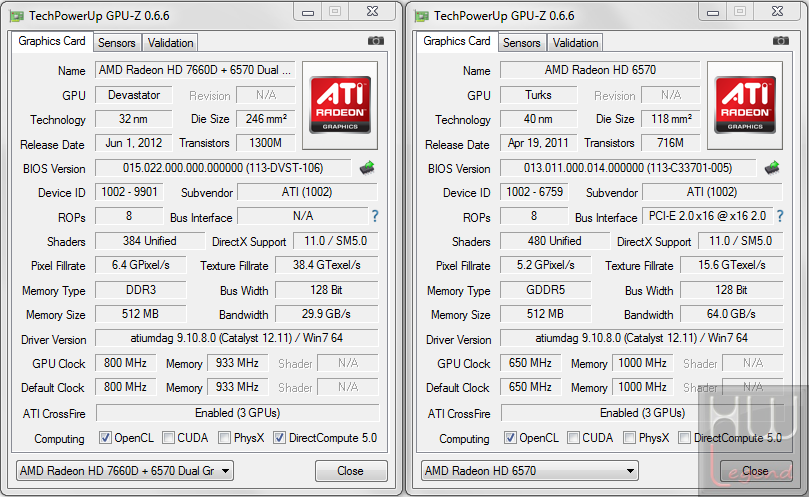This screenshot has width=809, height=497.
Task: Click ATI CrossFire Enabled field in left window
Action: point(237,413)
